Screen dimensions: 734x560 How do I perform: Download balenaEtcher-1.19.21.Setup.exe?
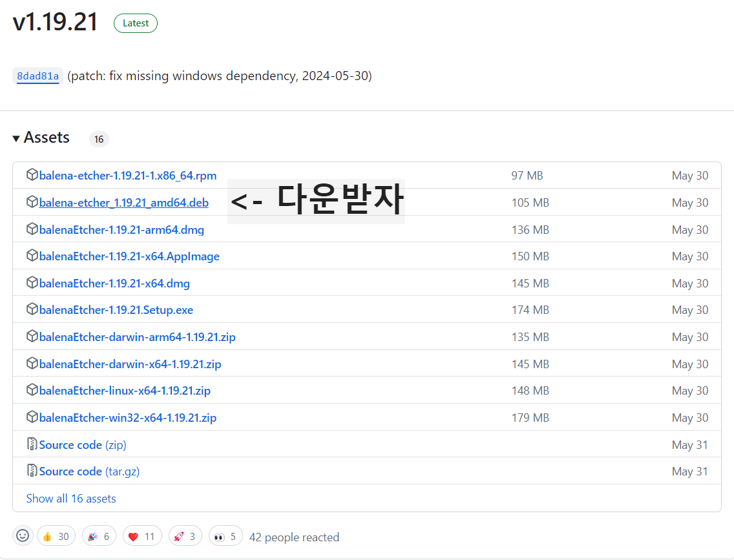coord(116,310)
